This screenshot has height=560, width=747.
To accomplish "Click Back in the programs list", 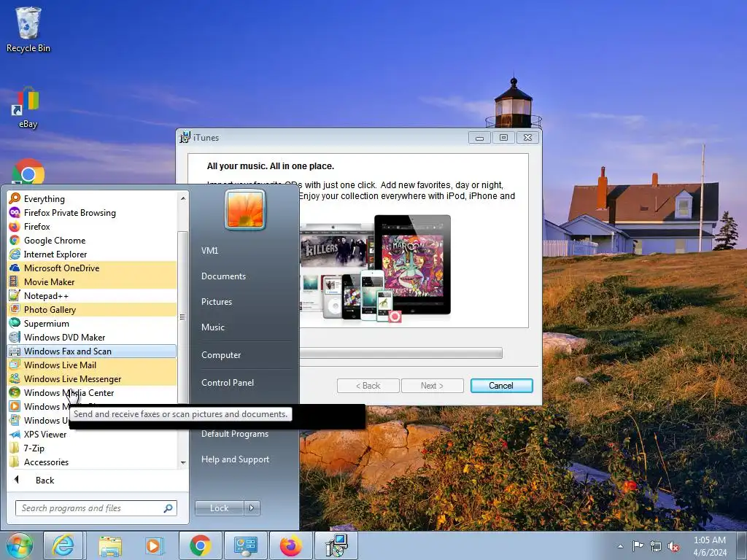I will point(45,481).
